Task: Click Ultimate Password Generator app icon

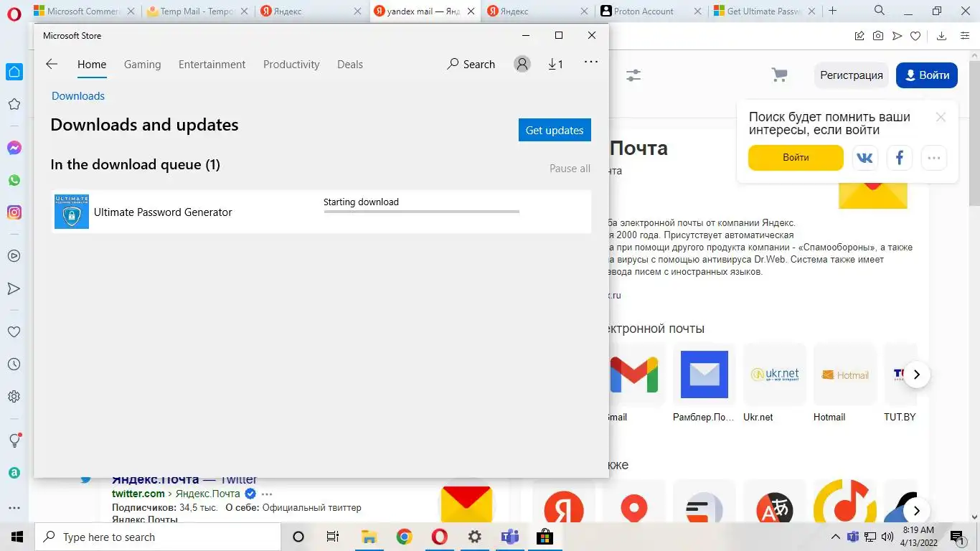Action: (72, 212)
